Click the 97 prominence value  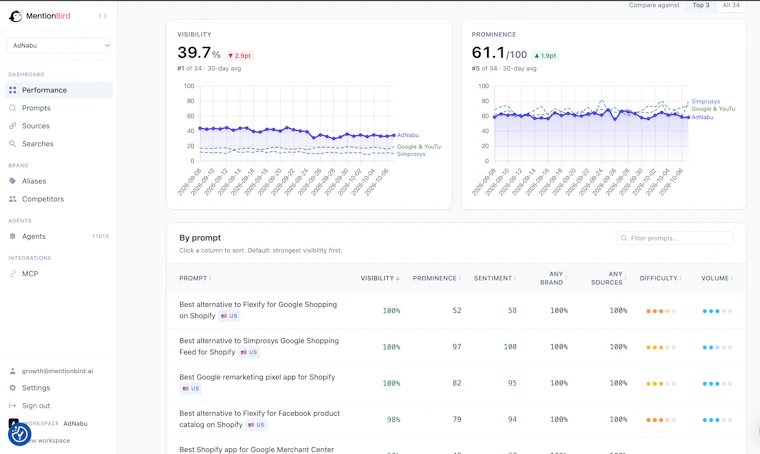(457, 347)
